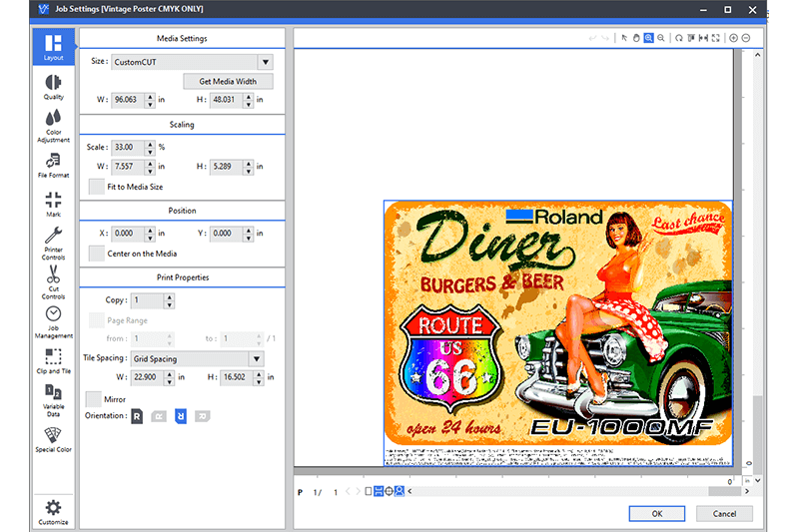The width and height of the screenshot is (799, 532).
Task: Increase the Position Y value stepper
Action: click(x=248, y=231)
